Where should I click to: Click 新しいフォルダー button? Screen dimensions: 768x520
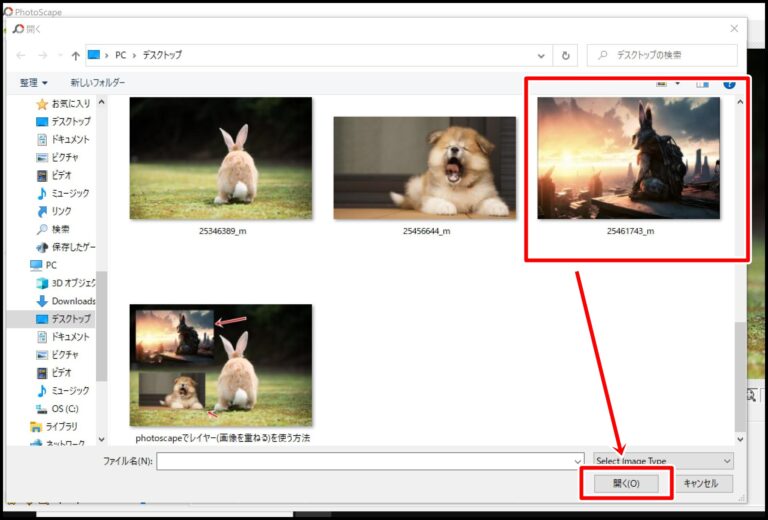[97, 83]
